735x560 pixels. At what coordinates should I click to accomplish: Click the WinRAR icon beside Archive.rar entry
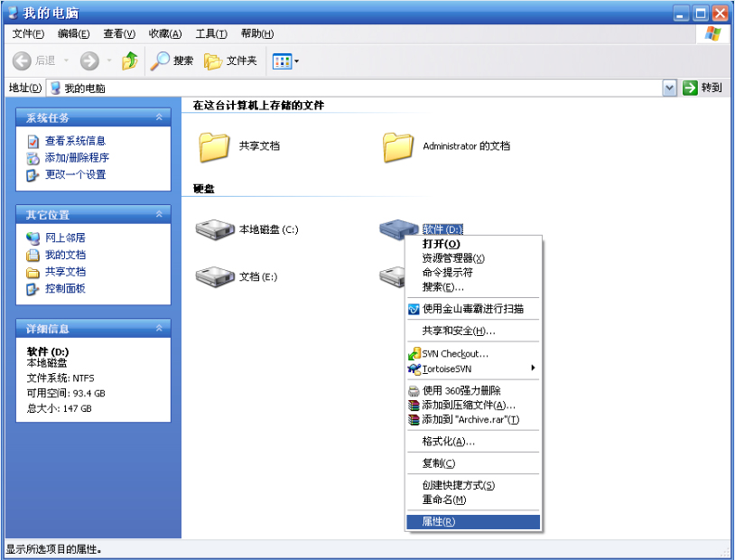pyautogui.click(x=414, y=420)
